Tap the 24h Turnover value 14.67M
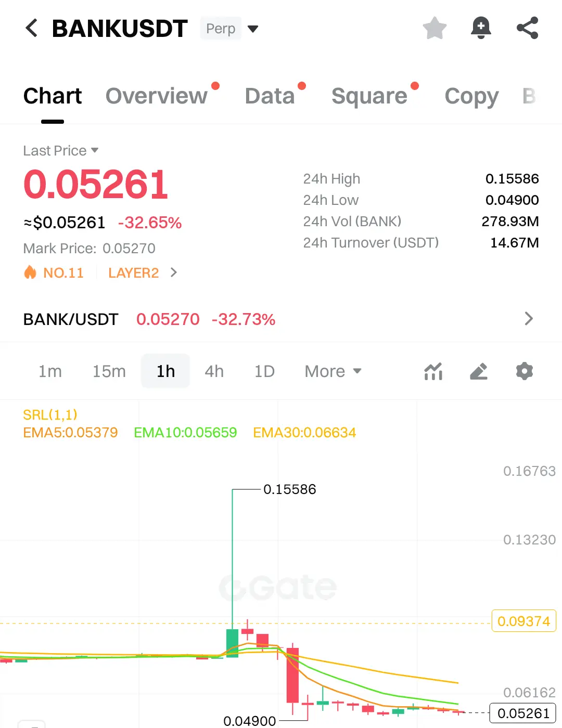Screen dimensions: 562x728 (x=514, y=243)
